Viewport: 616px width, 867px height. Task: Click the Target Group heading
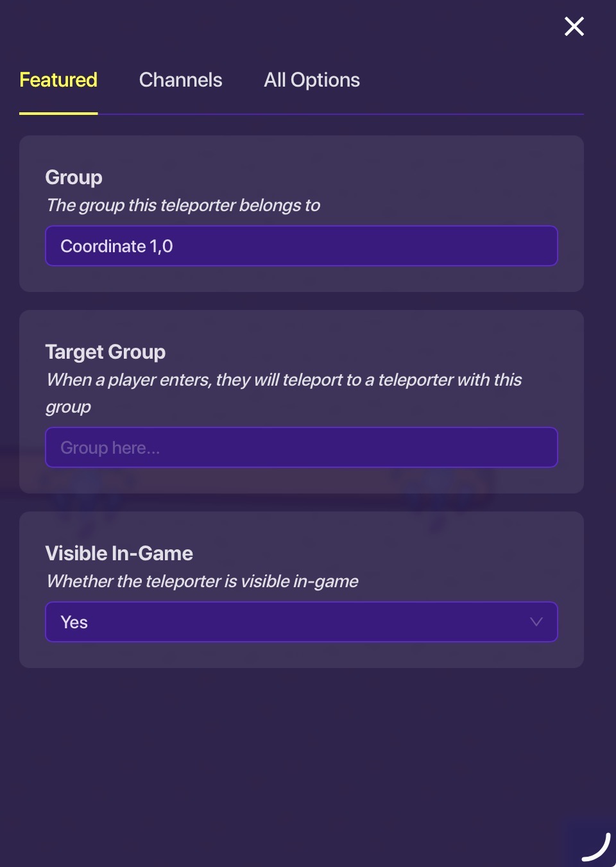(x=105, y=352)
